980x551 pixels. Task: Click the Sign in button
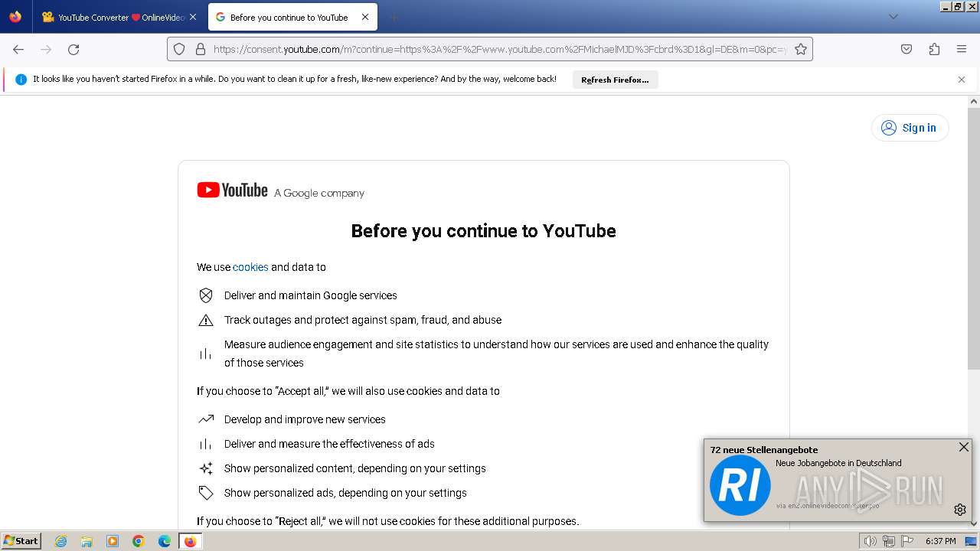(x=910, y=128)
